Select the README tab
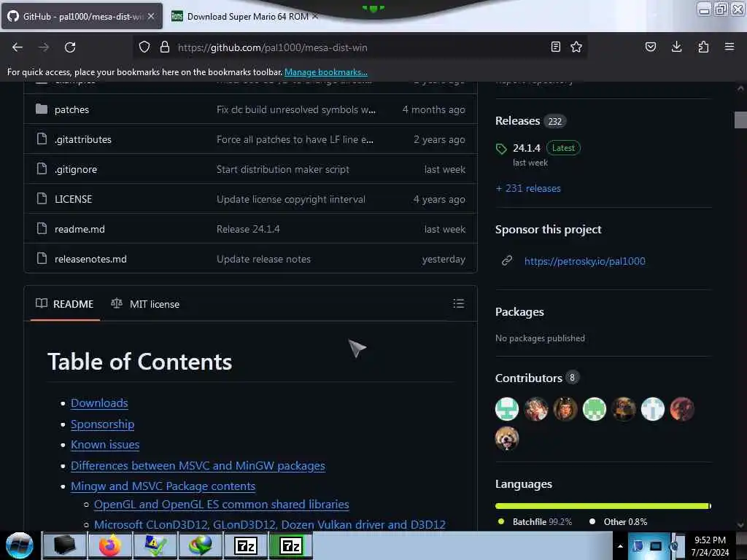Image resolution: width=747 pixels, height=560 pixels. (65, 304)
